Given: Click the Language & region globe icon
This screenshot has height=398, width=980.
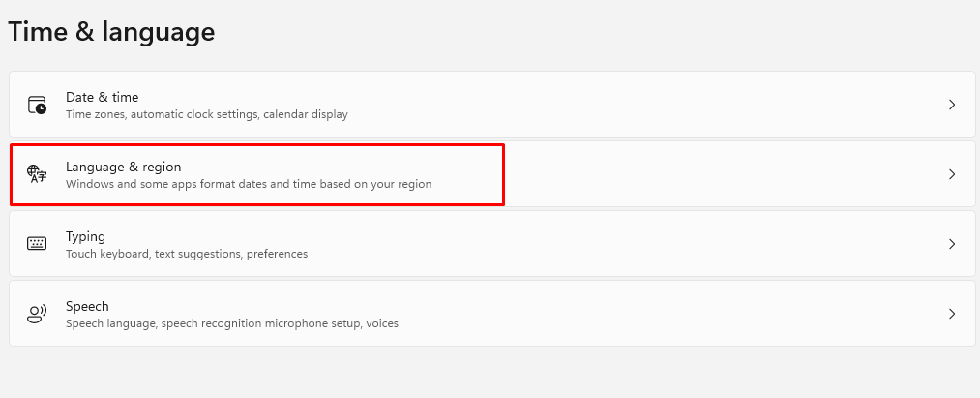Looking at the screenshot, I should 37,174.
